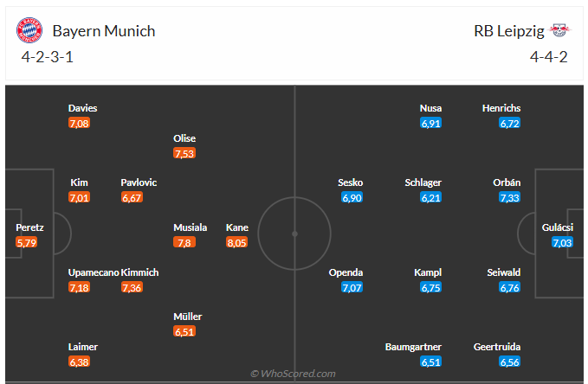Open Kane's 8,05 rating badge
Image resolution: width=588 pixels, height=384 pixels.
point(236,243)
